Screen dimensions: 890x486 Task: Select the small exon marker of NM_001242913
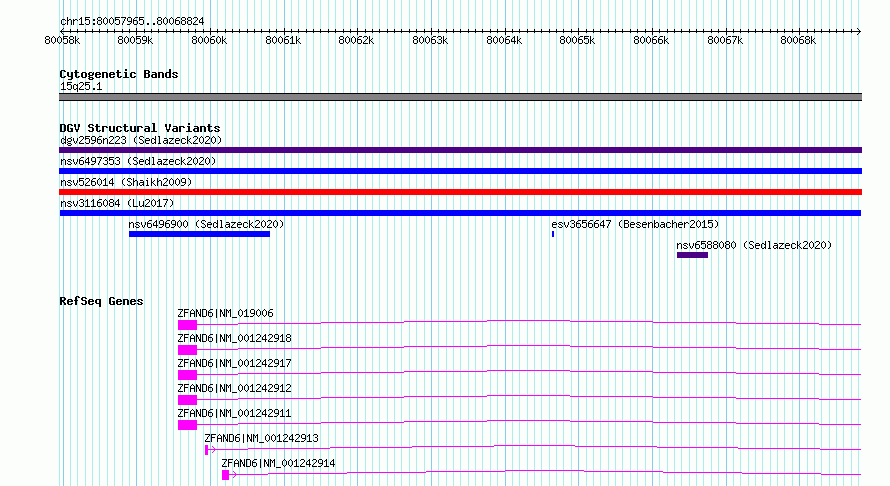pos(207,450)
